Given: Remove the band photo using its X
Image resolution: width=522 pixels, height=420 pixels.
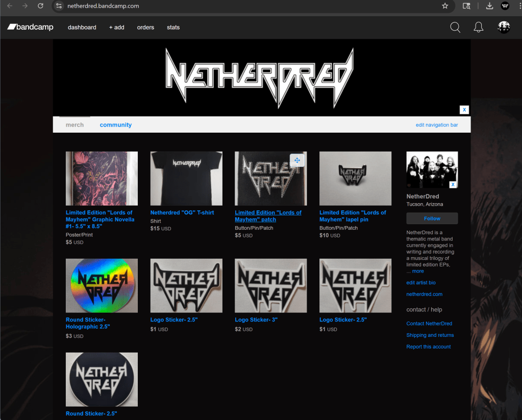Looking at the screenshot, I should [x=453, y=184].
